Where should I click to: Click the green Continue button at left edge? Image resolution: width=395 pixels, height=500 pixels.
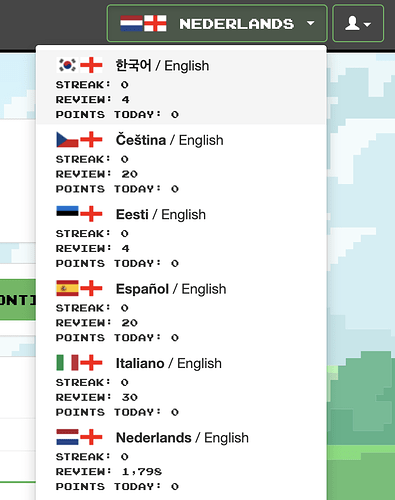[x=18, y=300]
